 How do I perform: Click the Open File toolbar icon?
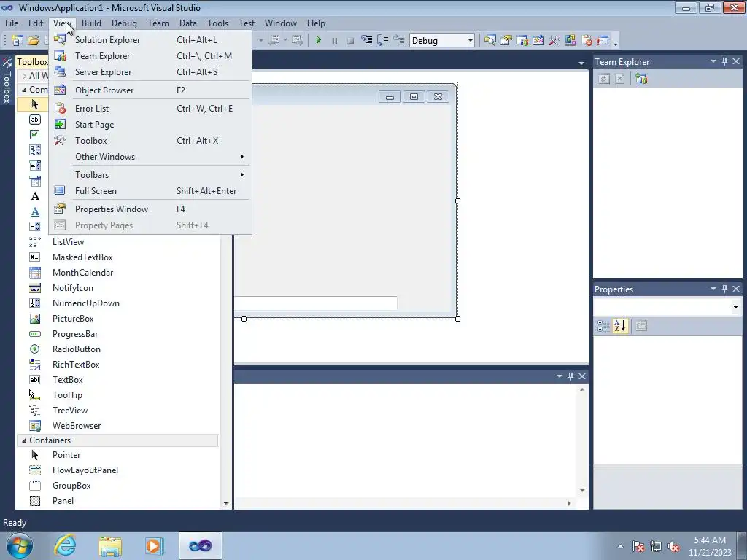tap(34, 41)
